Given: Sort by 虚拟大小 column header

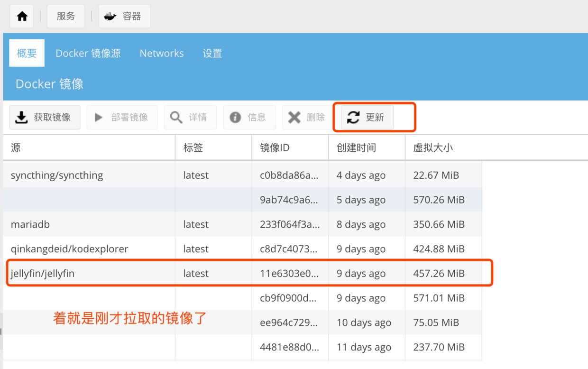Looking at the screenshot, I should pyautogui.click(x=444, y=148).
